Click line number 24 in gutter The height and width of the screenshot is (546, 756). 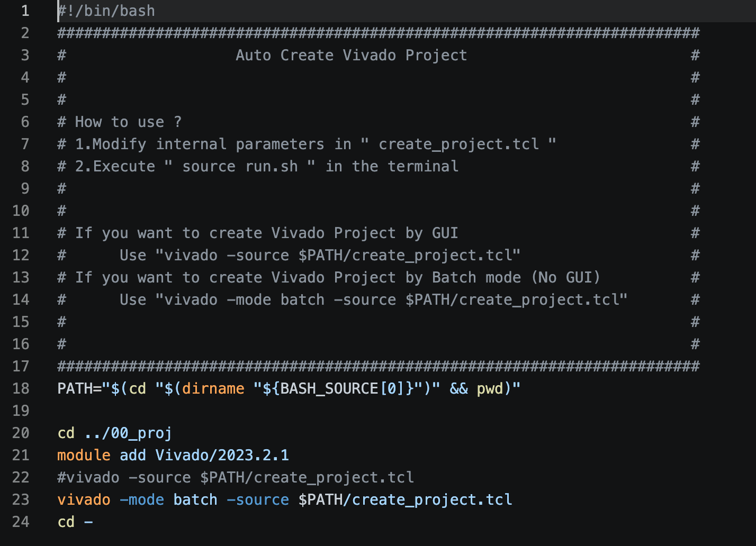[x=21, y=522]
